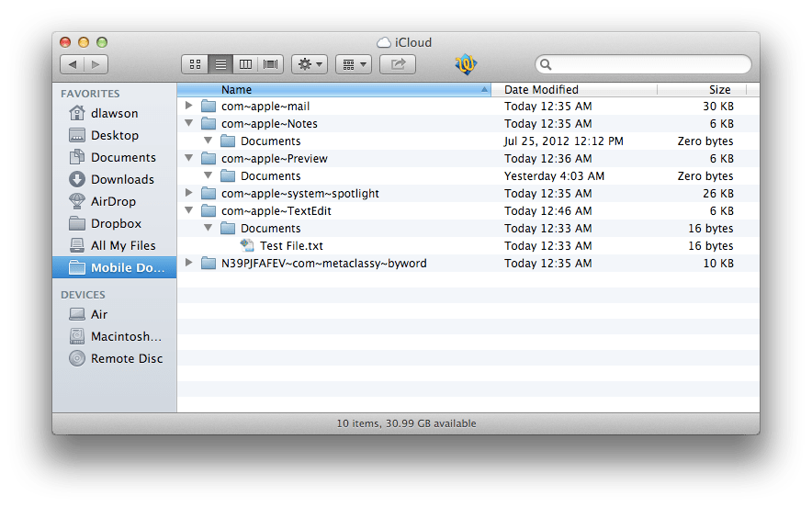Expand the com~apple~system~spotlight folder triangle

click(x=189, y=193)
